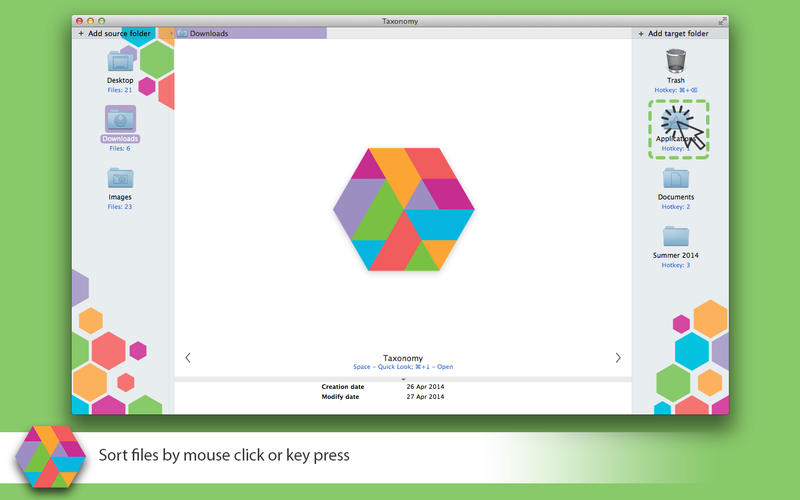Go to next file with right arrow
800x500 pixels.
(618, 358)
